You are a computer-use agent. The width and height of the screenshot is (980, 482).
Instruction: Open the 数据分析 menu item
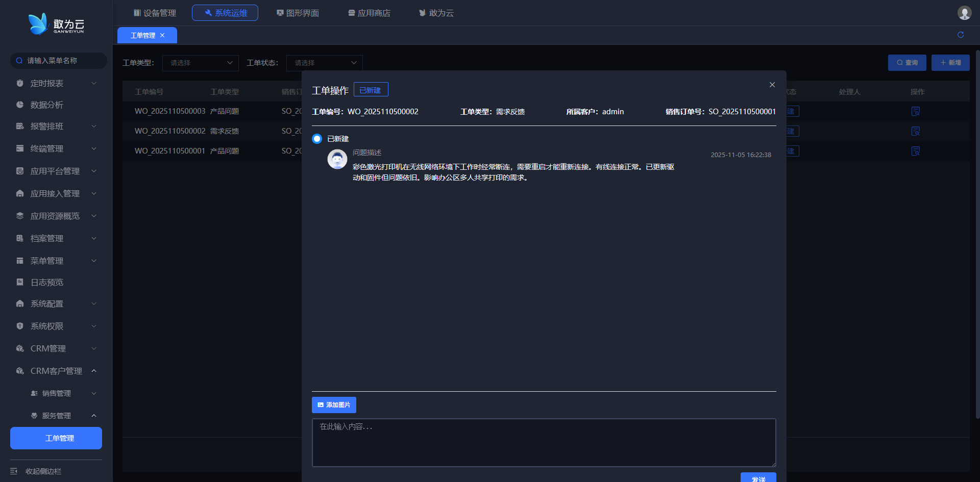click(47, 105)
